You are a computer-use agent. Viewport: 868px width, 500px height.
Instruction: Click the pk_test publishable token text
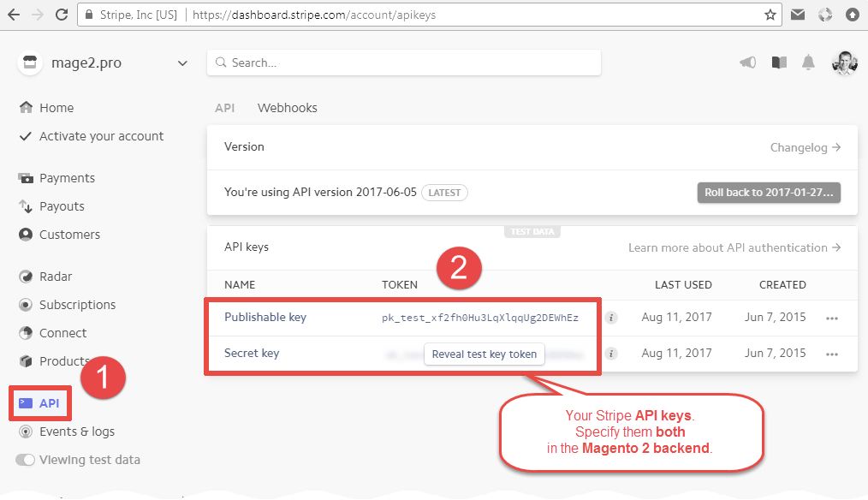[x=480, y=318]
